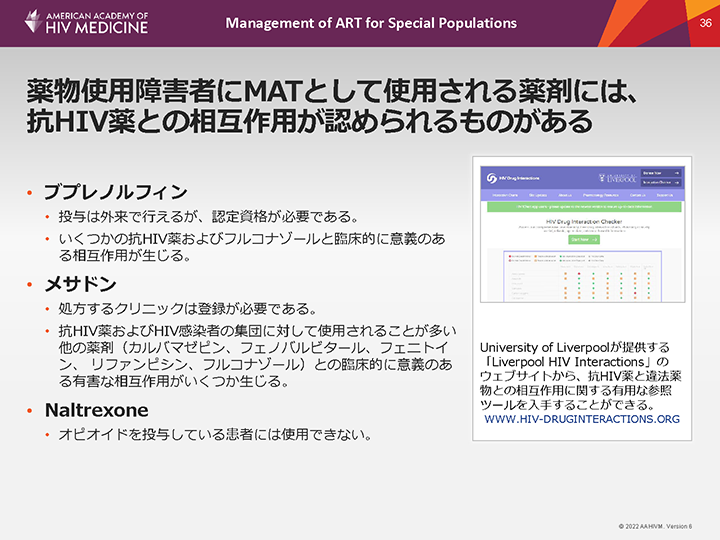This screenshot has height=540, width=720.
Task: Click the Naltrexone bullet heading
Action: [95, 410]
